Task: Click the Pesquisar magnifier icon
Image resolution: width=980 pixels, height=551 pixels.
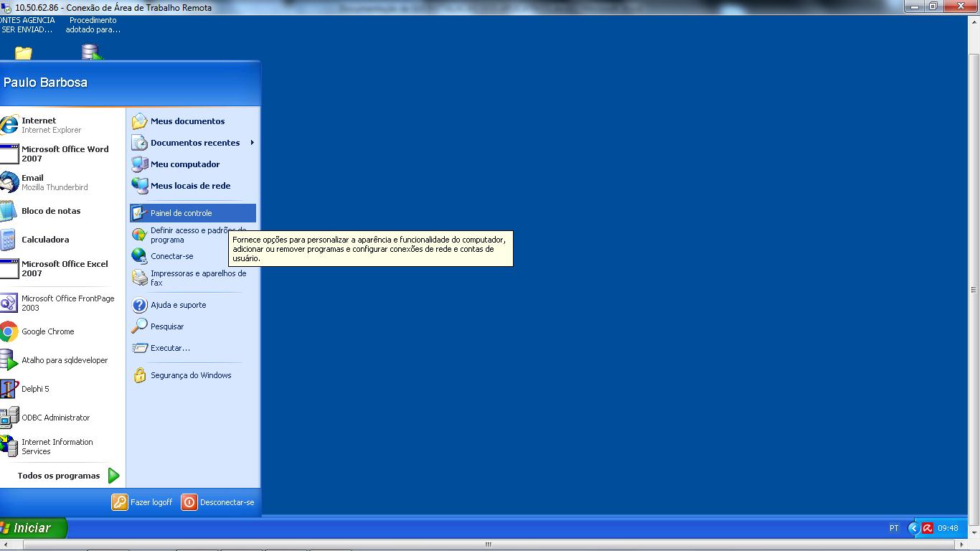Action: point(139,326)
